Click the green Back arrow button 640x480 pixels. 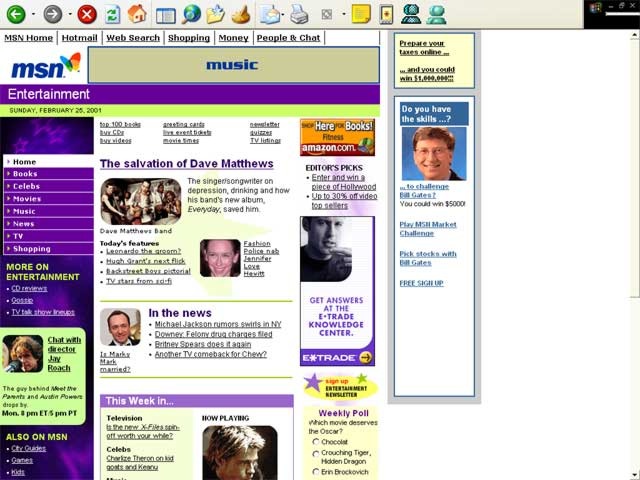click(16, 14)
